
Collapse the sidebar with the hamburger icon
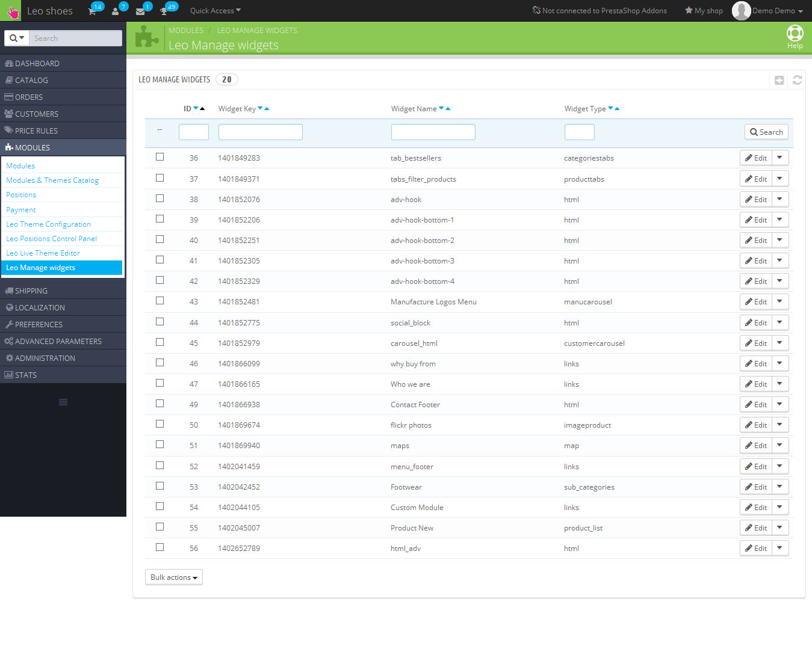point(63,402)
